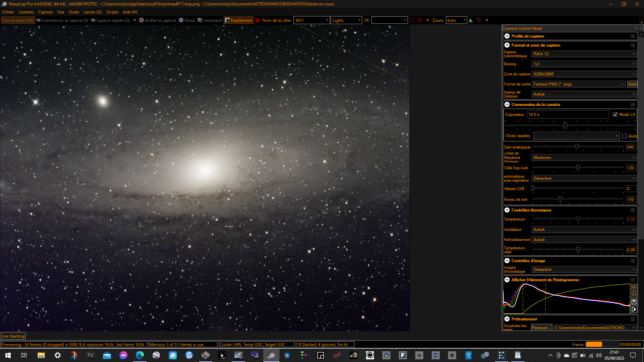644x362 pixels.
Task: Toggle the Empilement live stacking button
Action: click(x=238, y=20)
